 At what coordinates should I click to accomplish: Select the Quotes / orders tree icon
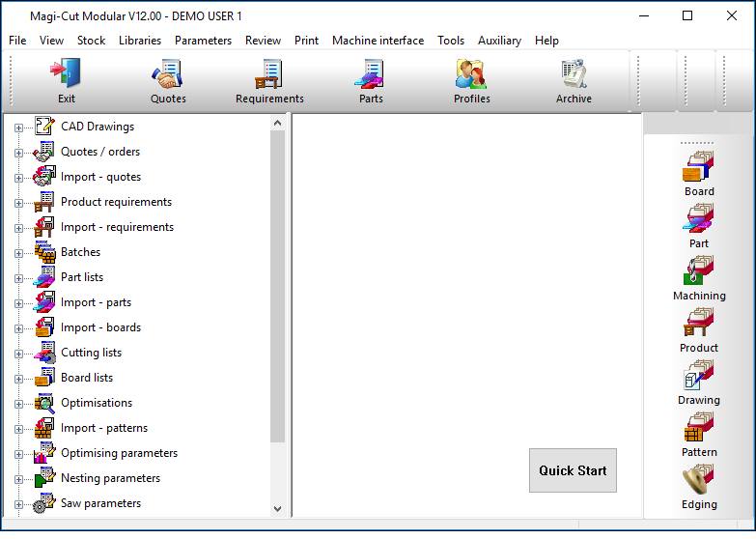44,152
